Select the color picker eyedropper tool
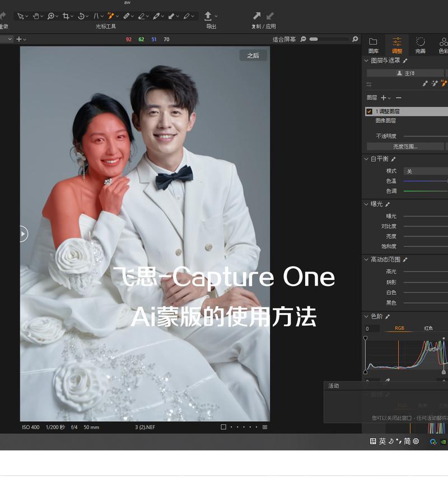448x477 pixels. coord(156,16)
